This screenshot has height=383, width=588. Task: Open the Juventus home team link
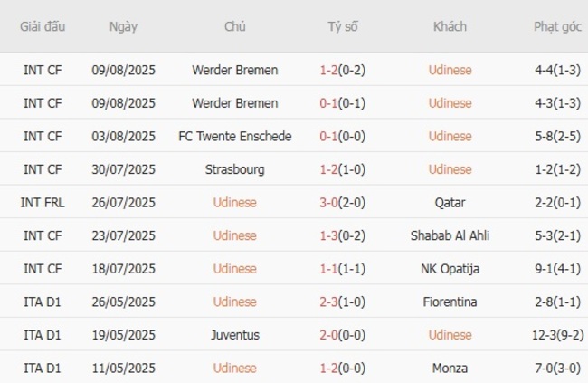coord(235,335)
